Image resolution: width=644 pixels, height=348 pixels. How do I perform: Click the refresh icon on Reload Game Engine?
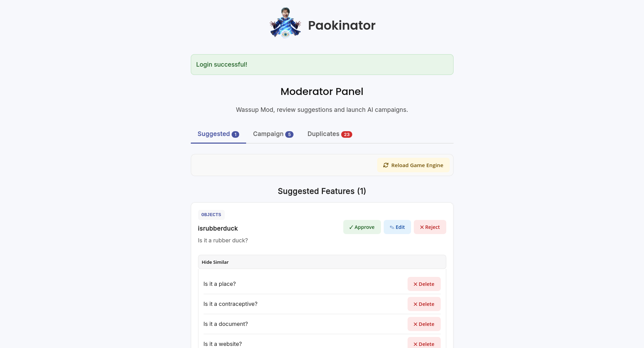tap(386, 165)
